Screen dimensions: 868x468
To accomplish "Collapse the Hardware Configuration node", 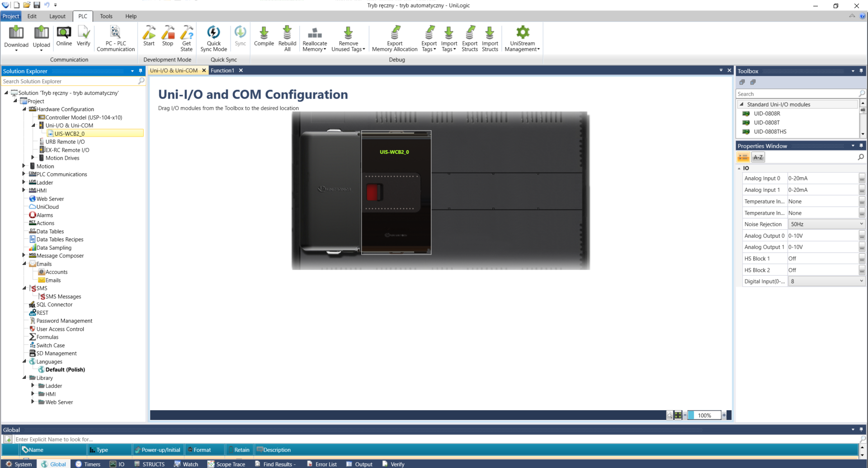I will 24,109.
